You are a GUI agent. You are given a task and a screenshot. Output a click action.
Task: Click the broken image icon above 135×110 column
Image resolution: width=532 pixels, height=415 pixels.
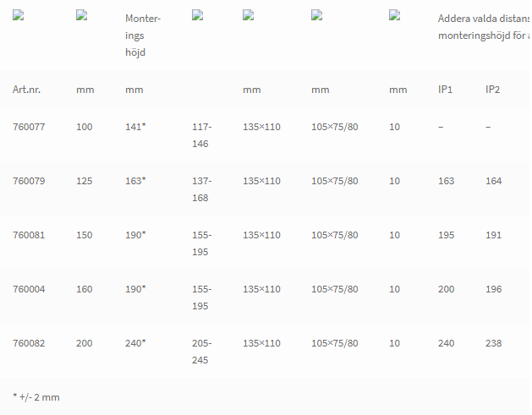[249, 15]
